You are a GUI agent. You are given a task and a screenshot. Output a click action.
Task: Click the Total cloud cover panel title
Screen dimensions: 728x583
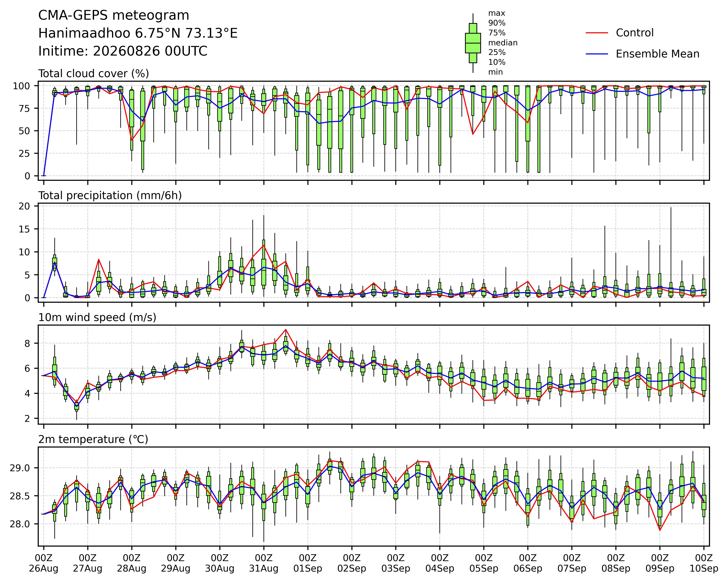(x=94, y=74)
